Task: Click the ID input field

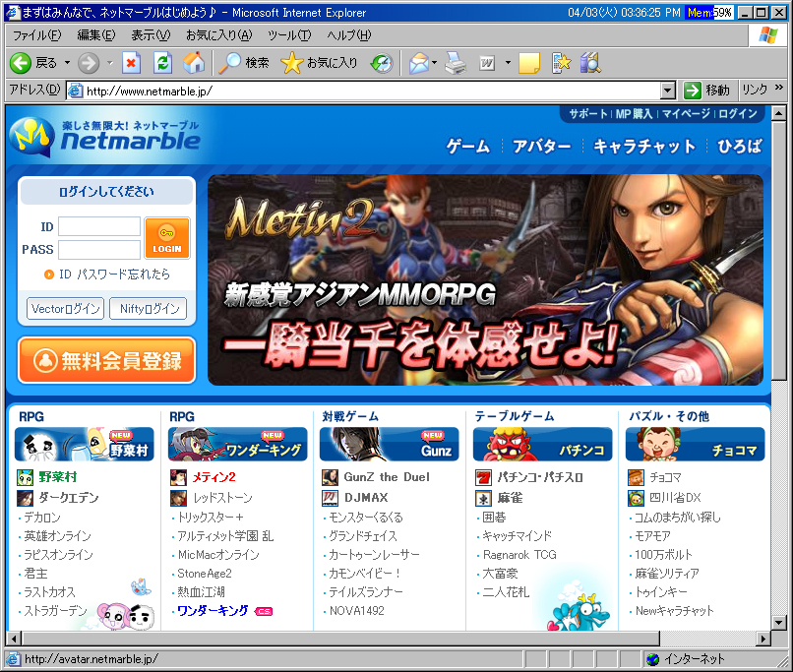Action: pos(99,226)
